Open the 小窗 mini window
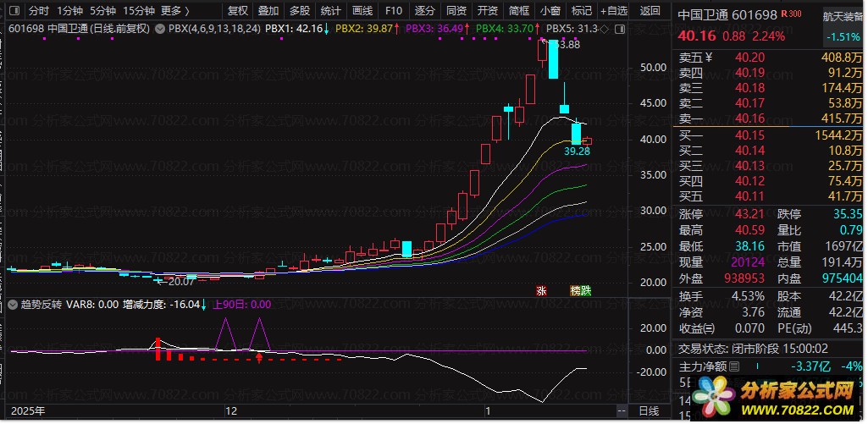868x424 pixels. 550,10
